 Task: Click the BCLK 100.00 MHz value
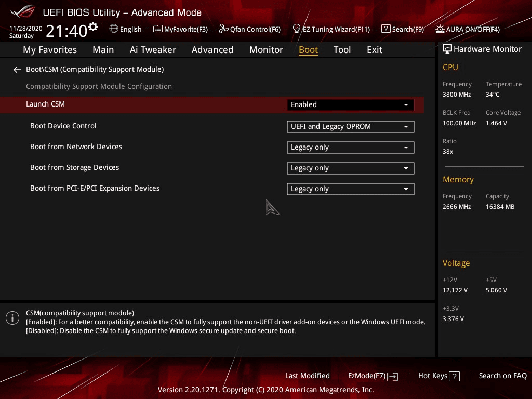[459, 123]
